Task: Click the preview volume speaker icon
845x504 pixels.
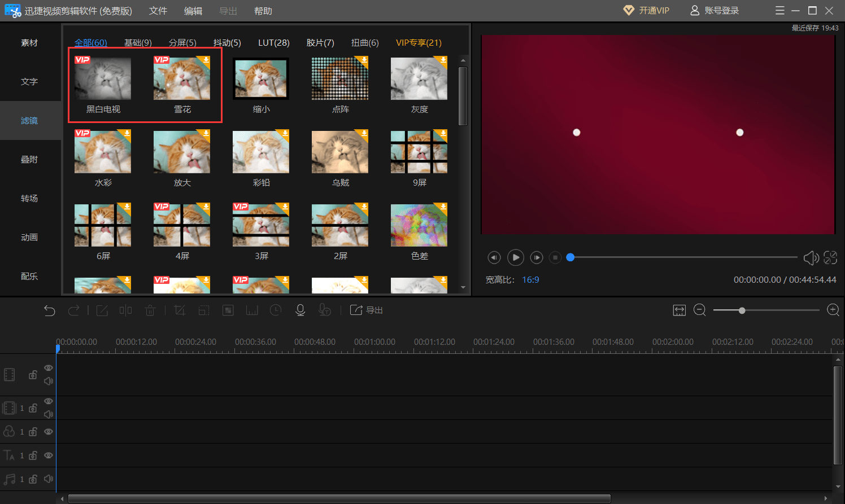Action: [811, 258]
